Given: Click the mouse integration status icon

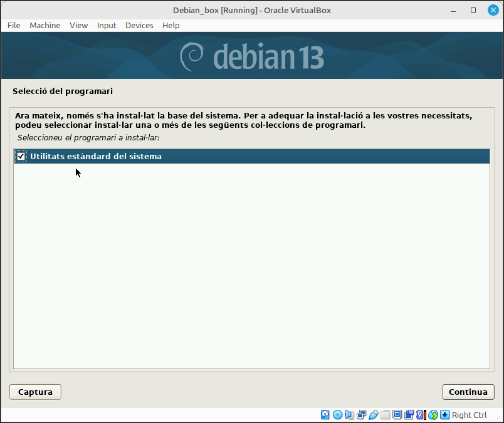Looking at the screenshot, I should coord(433,415).
